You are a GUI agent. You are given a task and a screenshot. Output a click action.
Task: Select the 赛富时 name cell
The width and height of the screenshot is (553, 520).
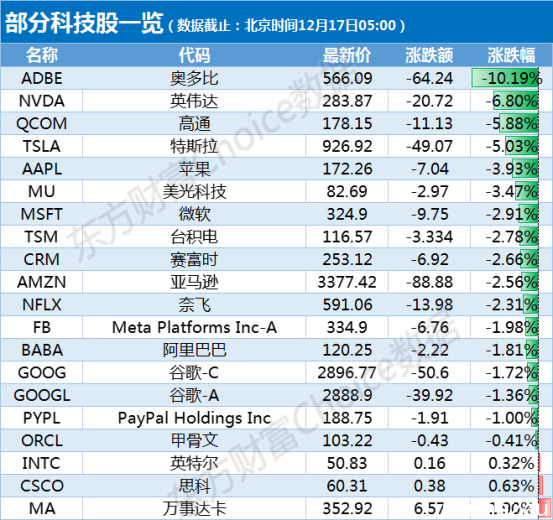pos(194,259)
